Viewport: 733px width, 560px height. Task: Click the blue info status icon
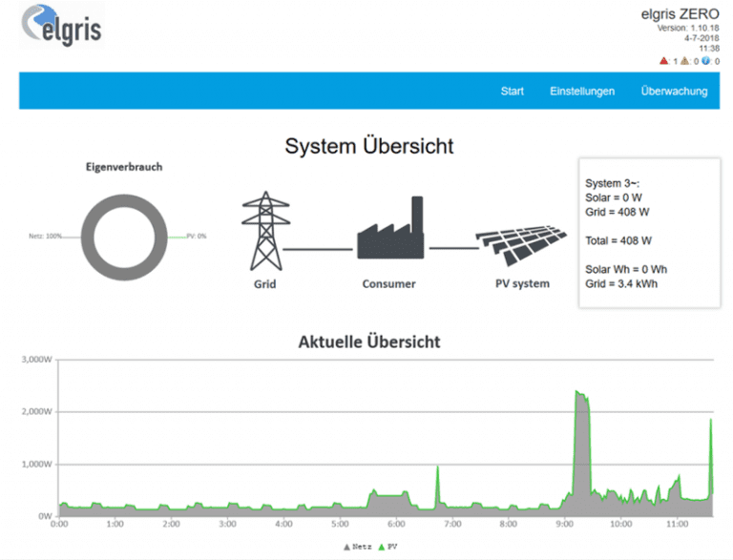(x=705, y=61)
